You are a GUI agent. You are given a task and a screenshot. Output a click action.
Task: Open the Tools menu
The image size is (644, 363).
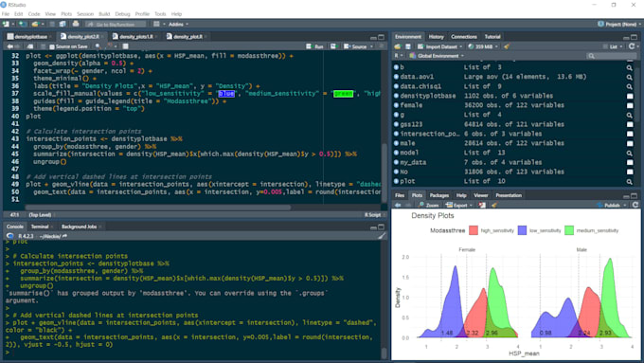point(160,14)
